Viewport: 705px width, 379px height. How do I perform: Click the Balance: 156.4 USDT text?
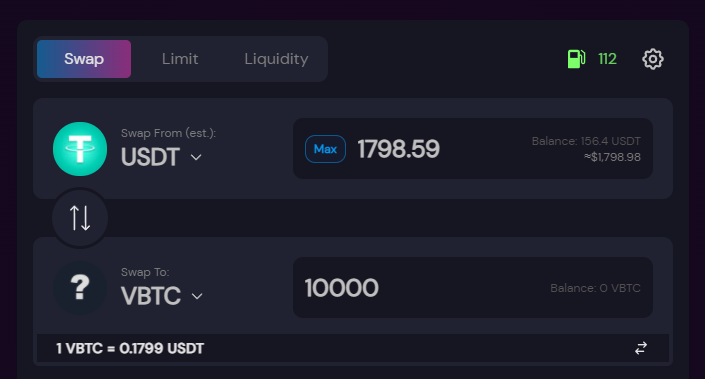tap(586, 141)
